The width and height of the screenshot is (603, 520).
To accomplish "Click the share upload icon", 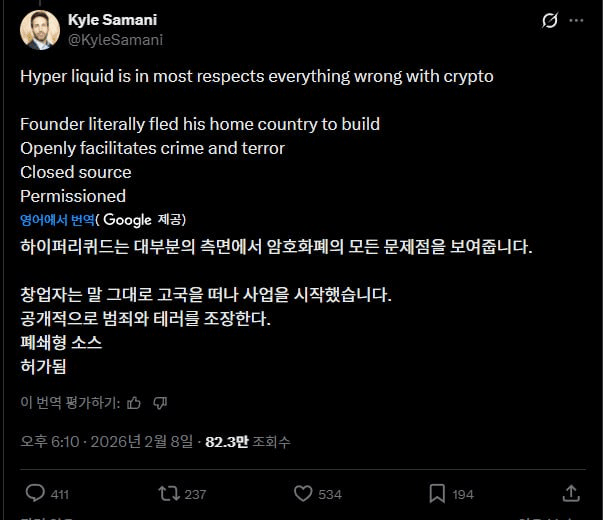I will (x=571, y=493).
